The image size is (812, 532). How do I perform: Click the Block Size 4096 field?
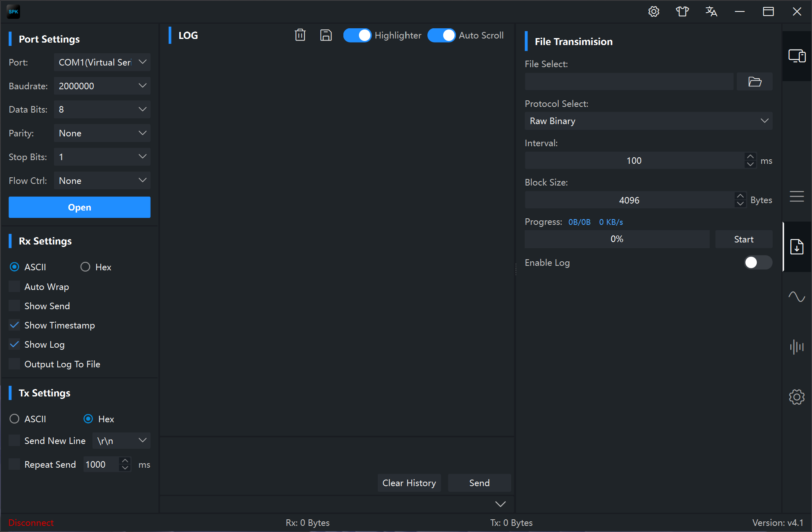click(x=629, y=200)
